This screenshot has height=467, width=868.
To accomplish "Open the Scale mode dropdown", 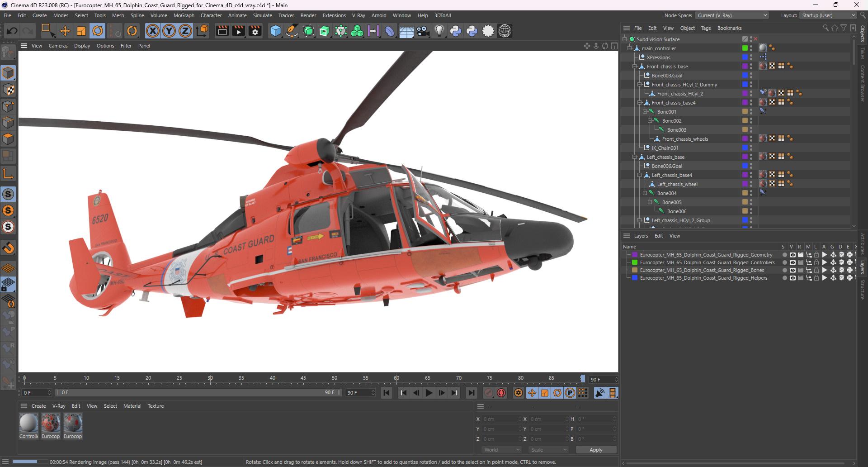I will point(548,450).
